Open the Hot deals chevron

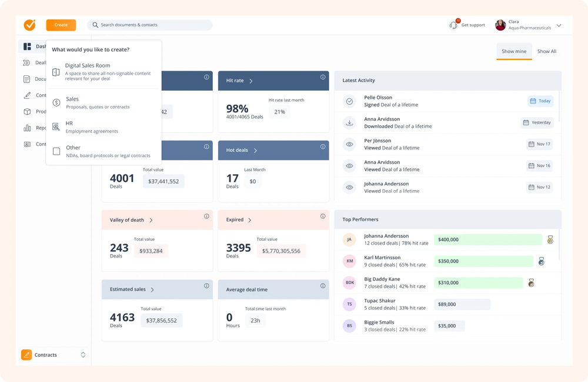(x=255, y=151)
